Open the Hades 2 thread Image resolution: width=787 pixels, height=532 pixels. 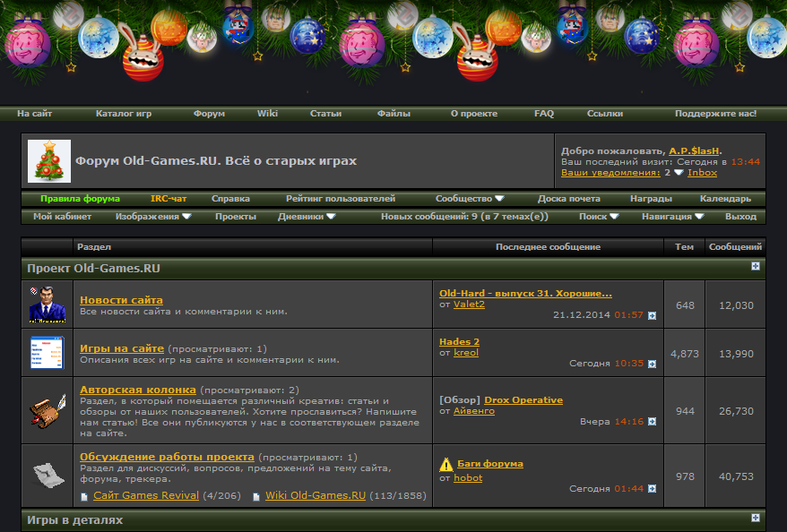click(459, 342)
